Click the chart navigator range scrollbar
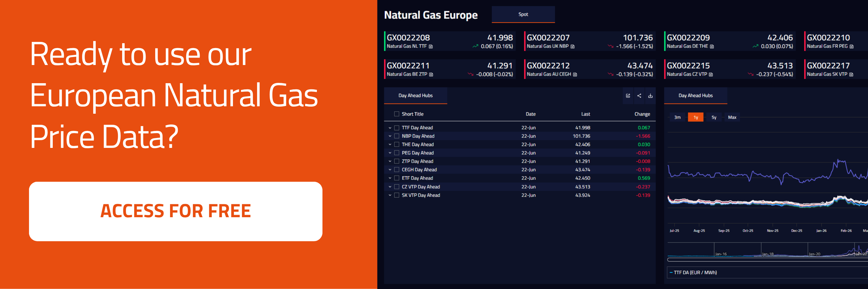Viewport: 868px width, 289px height. pyautogui.click(x=768, y=259)
